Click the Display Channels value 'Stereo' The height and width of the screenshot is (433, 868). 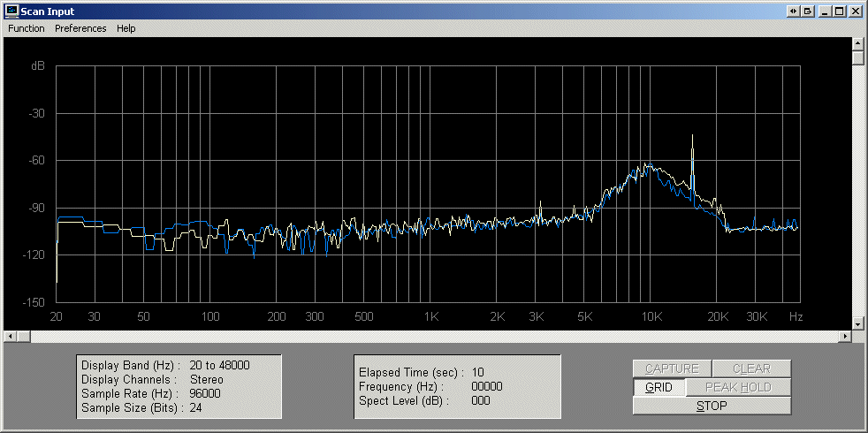point(207,380)
